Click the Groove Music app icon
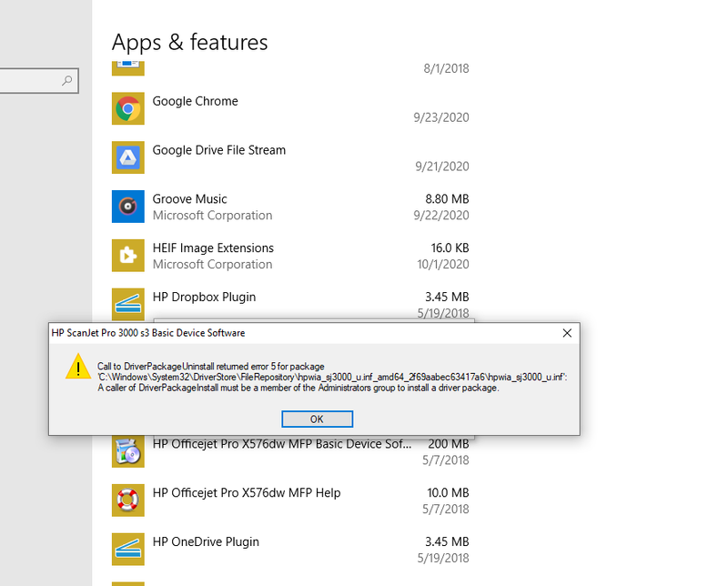The width and height of the screenshot is (728, 586). [x=127, y=207]
